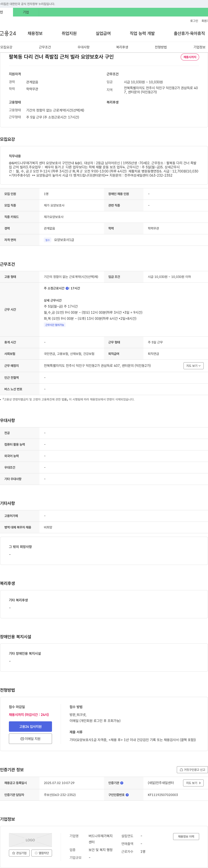Click the 버드나무재가복지 센터 company name
Viewport: 208px width, 868px height.
[101, 839]
